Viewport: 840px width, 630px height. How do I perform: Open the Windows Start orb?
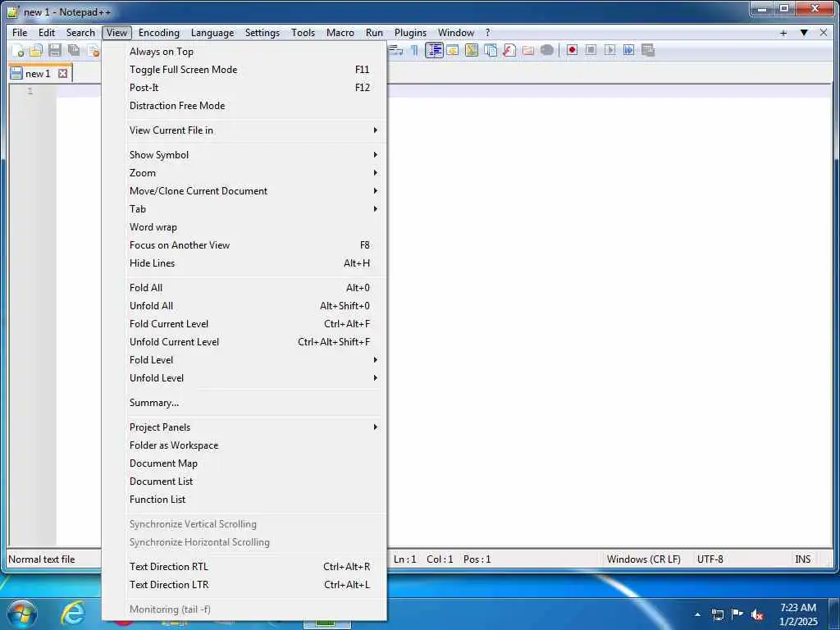pos(22,614)
